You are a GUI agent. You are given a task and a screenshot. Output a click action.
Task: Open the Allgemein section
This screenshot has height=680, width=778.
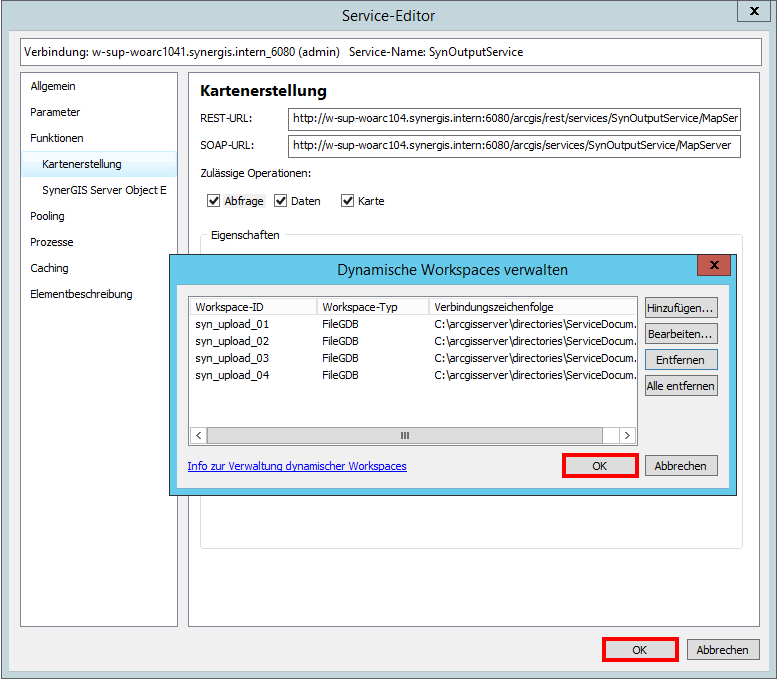(x=53, y=87)
